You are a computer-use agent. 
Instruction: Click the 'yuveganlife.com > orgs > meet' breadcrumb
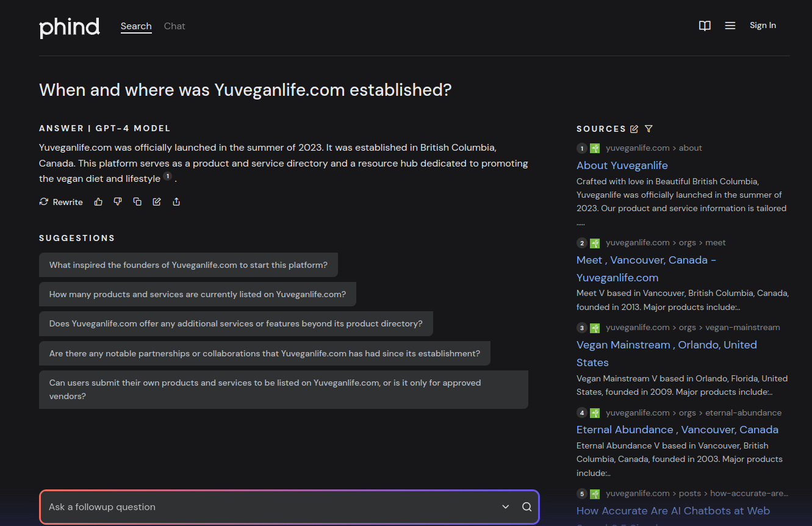pyautogui.click(x=666, y=243)
